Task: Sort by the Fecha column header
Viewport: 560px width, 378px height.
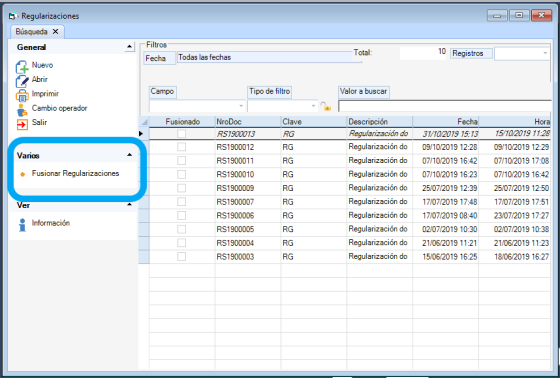Action: (x=445, y=122)
